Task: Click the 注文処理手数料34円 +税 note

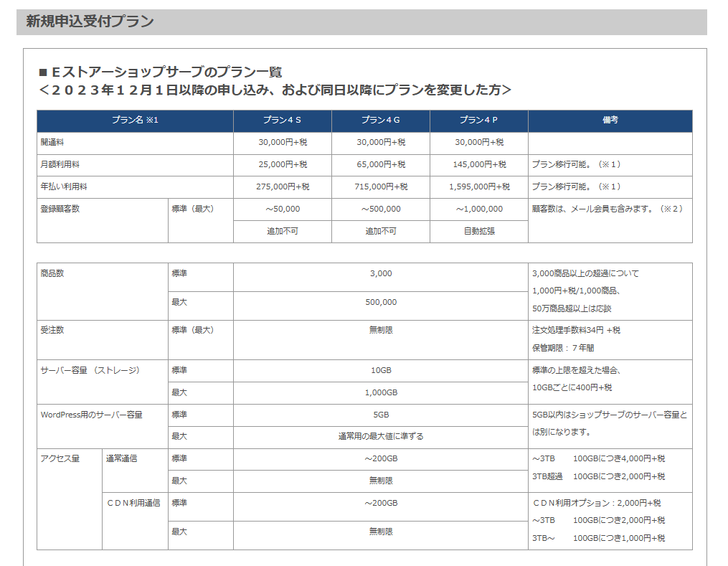Action: pos(576,330)
